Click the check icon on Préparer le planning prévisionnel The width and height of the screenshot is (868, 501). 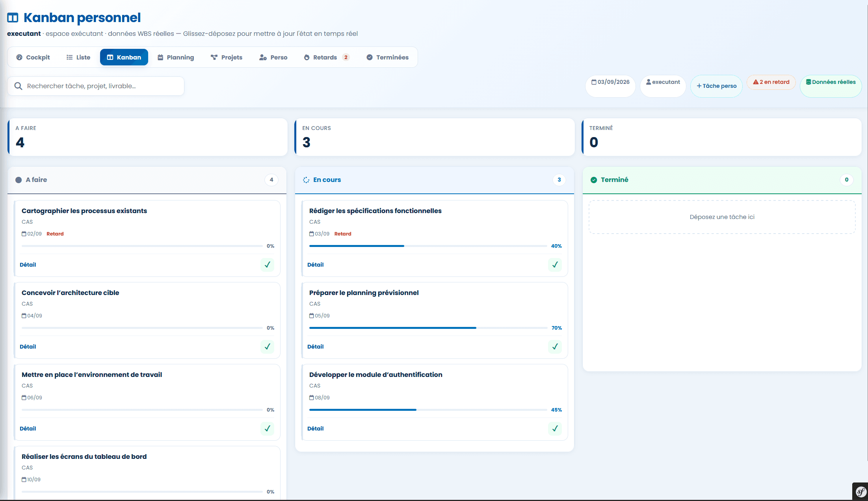pos(555,347)
